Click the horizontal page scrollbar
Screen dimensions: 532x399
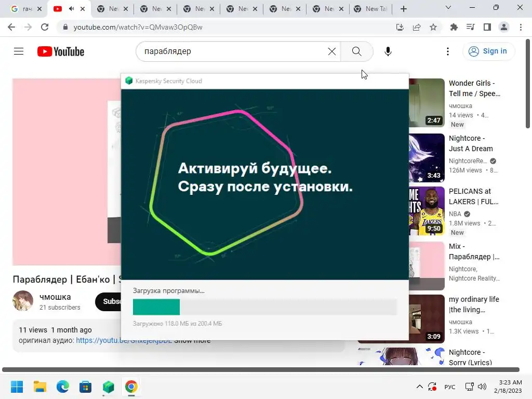(x=261, y=369)
